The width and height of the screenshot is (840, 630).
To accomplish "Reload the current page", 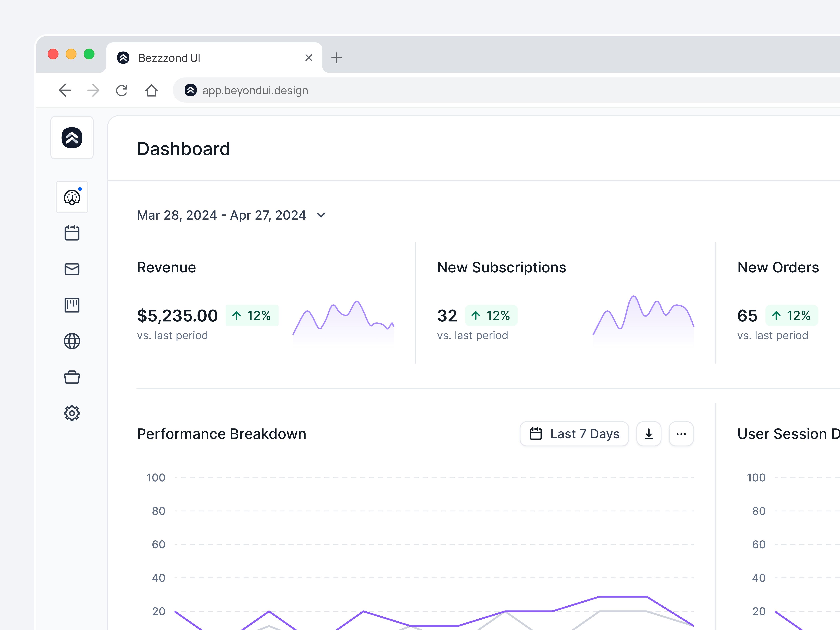I will point(122,90).
